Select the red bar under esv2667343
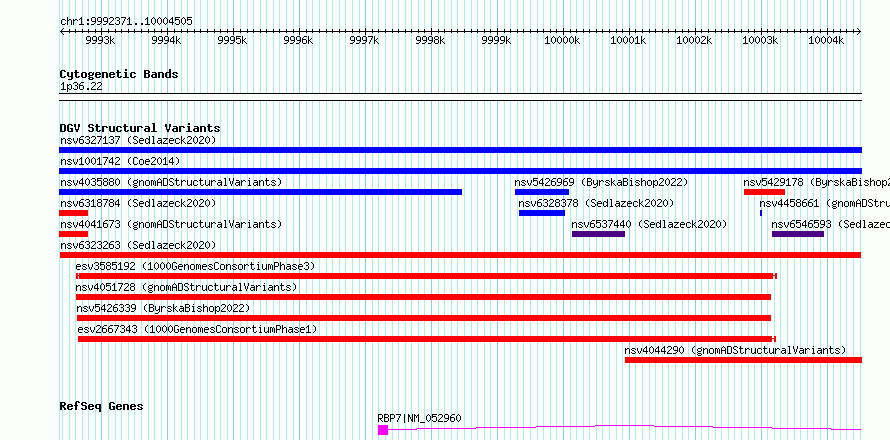This screenshot has height=440, width=890. tap(427, 339)
